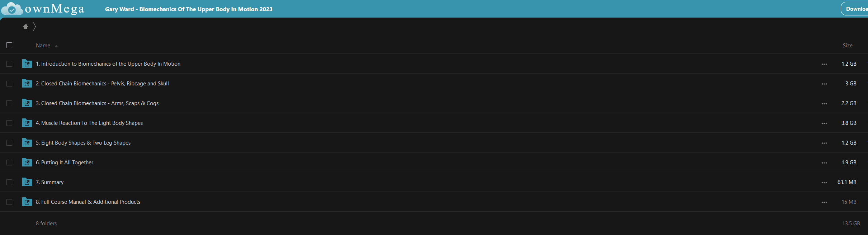Image resolution: width=868 pixels, height=235 pixels.
Task: Open three-dot menu for 6. Putting It All Together
Action: click(824, 163)
